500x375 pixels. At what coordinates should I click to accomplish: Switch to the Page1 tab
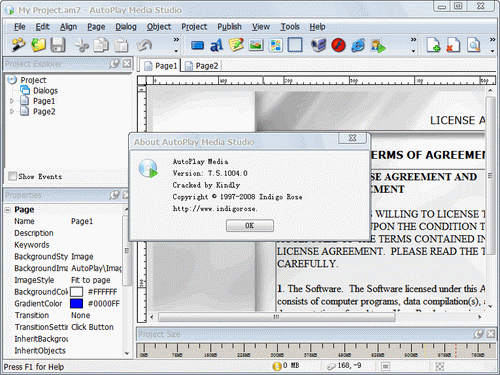(160, 66)
